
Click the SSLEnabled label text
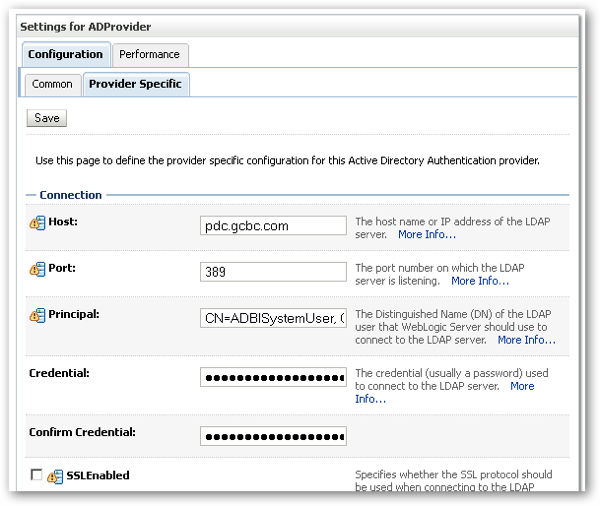[x=98, y=475]
